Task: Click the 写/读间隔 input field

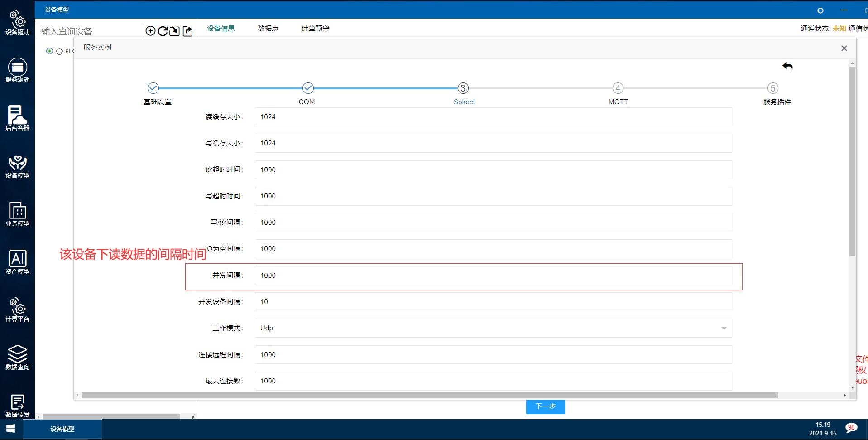Action: [x=493, y=222]
